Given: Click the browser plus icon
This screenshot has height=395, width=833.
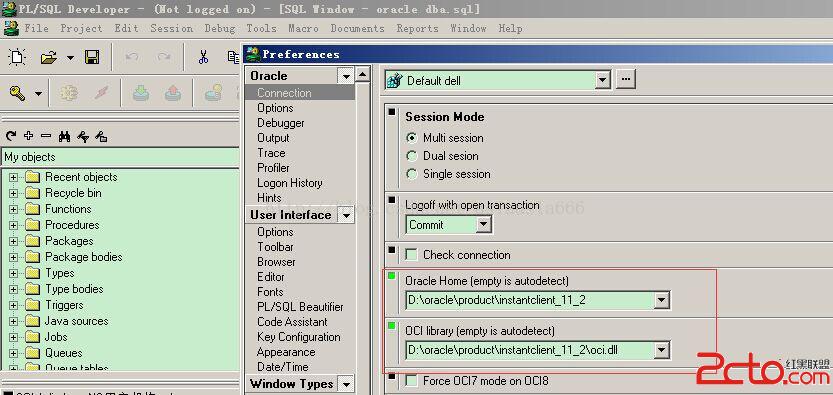Looking at the screenshot, I should coord(28,136).
